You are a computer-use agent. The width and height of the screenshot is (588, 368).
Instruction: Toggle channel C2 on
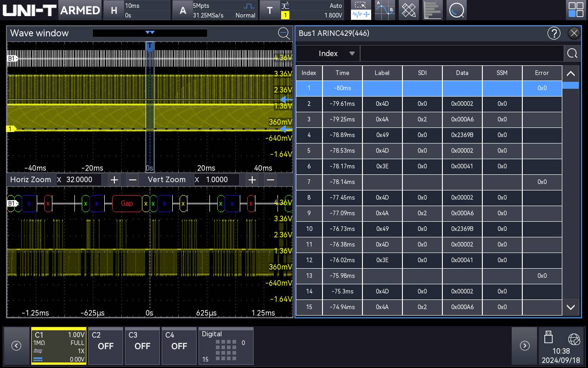point(105,346)
